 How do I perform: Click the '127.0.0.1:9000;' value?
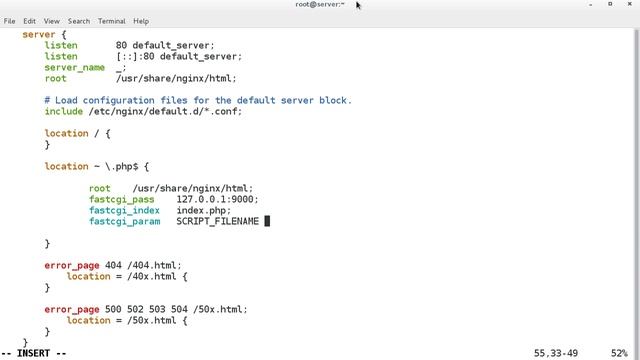click(x=218, y=200)
